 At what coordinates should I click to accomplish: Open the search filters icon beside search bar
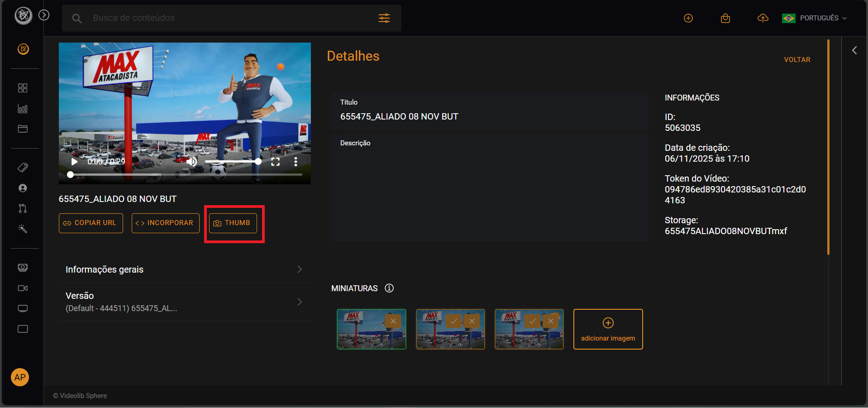384,18
